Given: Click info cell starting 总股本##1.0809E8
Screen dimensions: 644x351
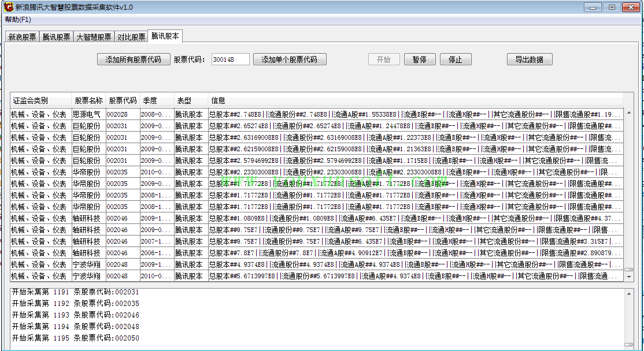Looking at the screenshot, I should pos(416,218).
